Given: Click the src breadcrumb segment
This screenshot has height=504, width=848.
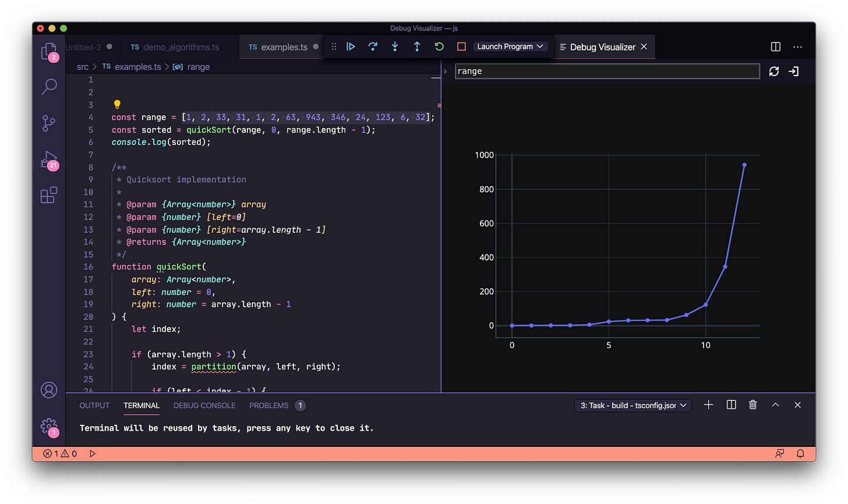Looking at the screenshot, I should [x=83, y=67].
